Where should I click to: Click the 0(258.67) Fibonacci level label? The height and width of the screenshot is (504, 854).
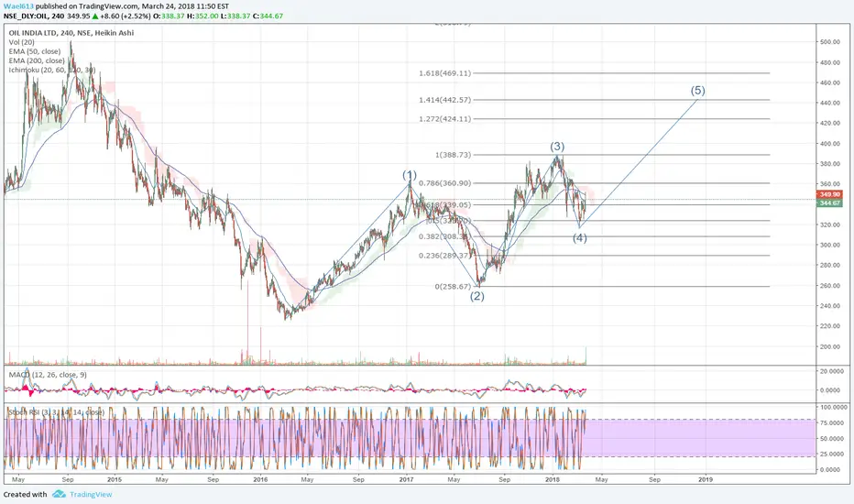pos(454,287)
